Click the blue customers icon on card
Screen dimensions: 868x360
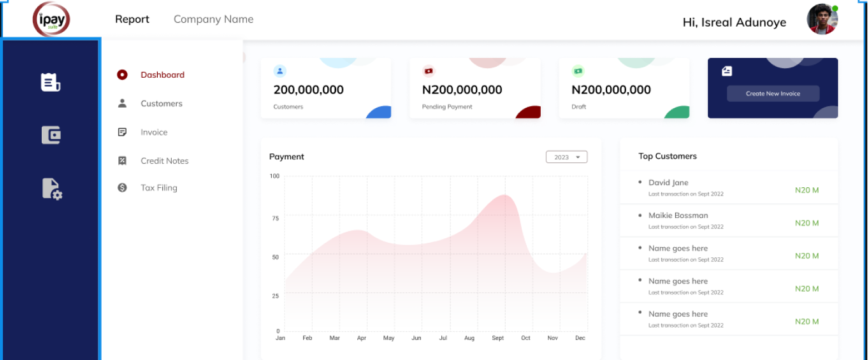coord(280,71)
